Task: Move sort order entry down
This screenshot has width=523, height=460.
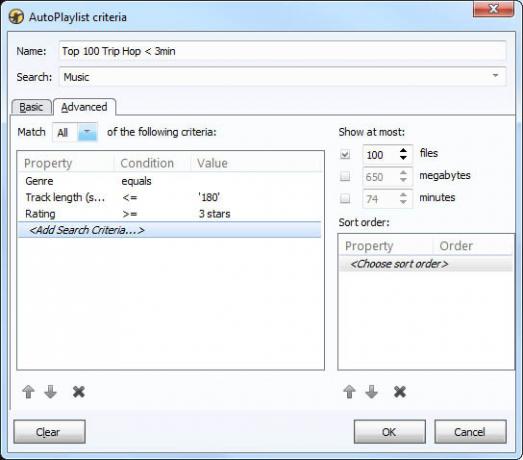Action: [x=371, y=392]
